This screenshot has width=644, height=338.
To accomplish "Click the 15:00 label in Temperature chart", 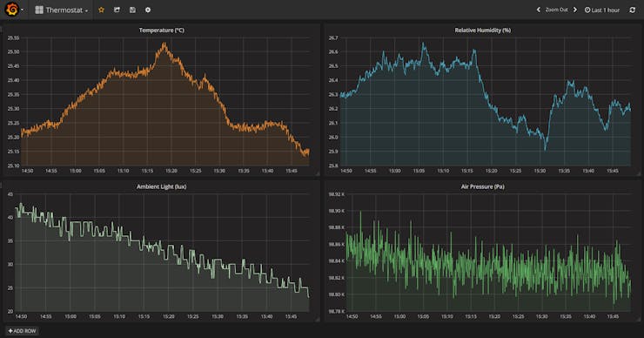I will click(x=75, y=171).
